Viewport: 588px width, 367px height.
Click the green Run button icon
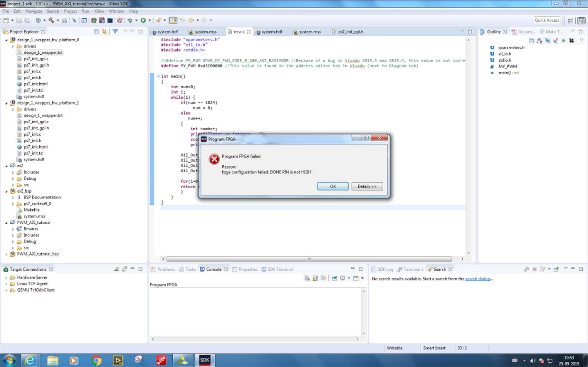pos(143,20)
